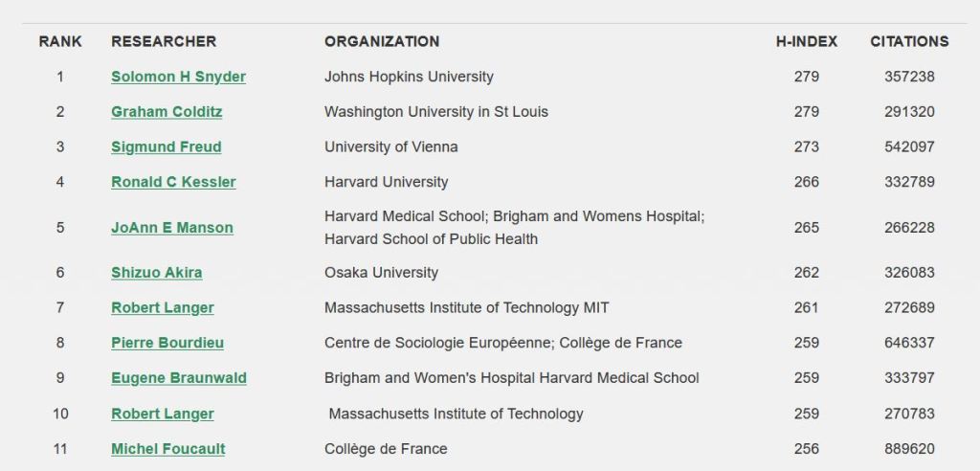Screen dimensions: 980x471
Task: Click the 889620 citations value
Action: (909, 449)
